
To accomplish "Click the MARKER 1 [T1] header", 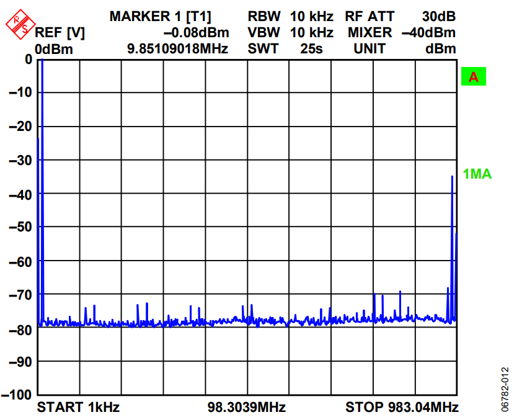I will click(160, 16).
